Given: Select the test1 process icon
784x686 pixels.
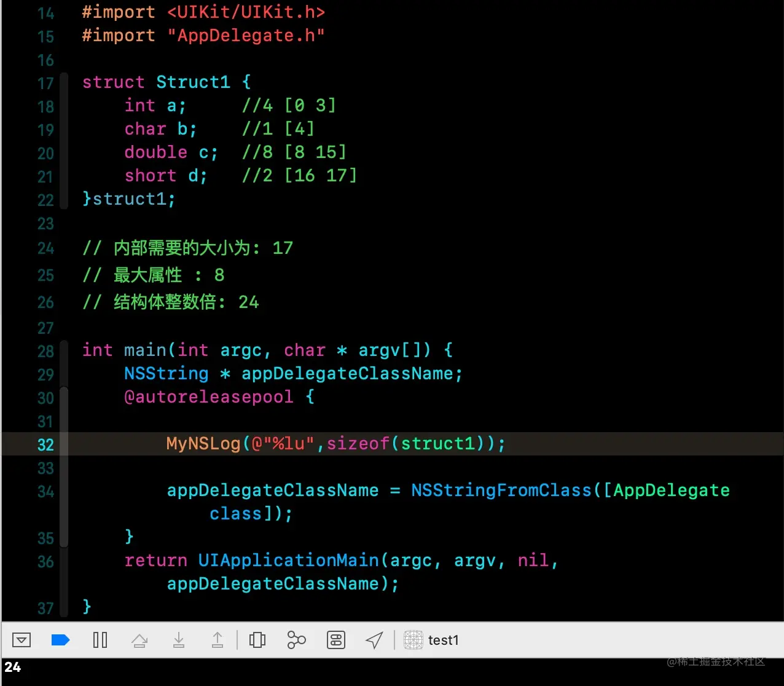Looking at the screenshot, I should pyautogui.click(x=414, y=640).
